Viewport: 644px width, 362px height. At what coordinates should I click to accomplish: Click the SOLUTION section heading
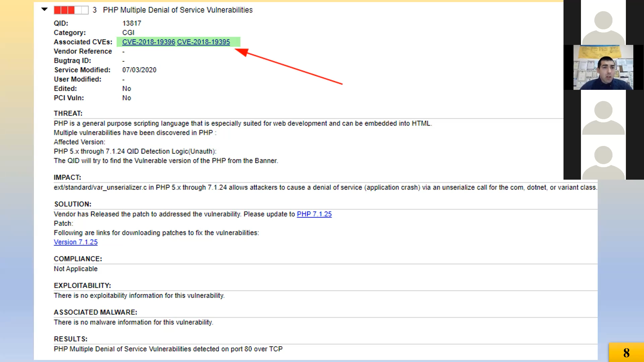tap(73, 204)
